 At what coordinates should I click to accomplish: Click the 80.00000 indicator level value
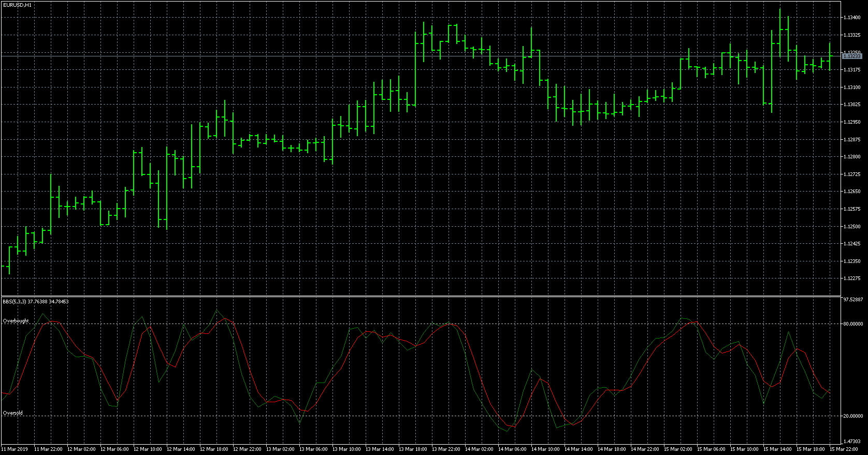coord(853,324)
